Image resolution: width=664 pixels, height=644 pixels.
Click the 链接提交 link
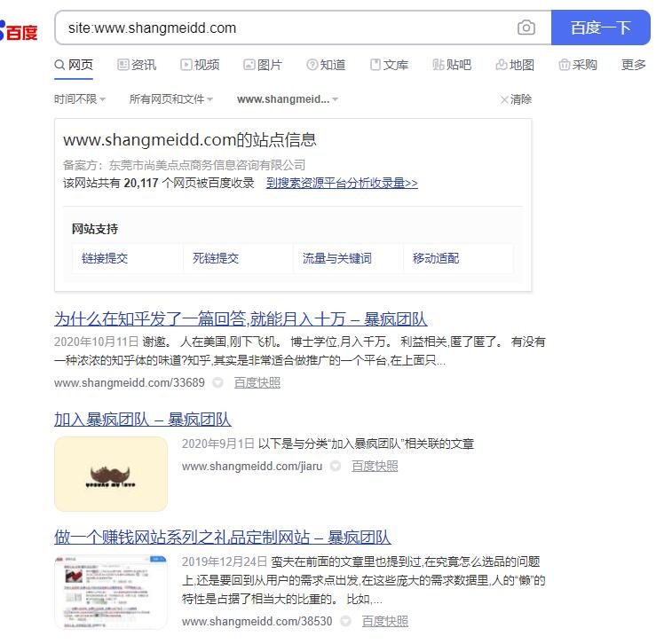pos(105,258)
